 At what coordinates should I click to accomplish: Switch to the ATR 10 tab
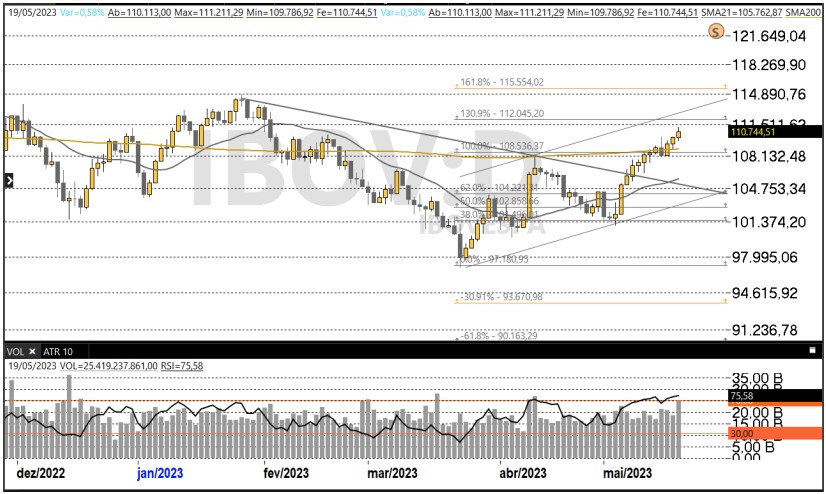pyautogui.click(x=59, y=351)
